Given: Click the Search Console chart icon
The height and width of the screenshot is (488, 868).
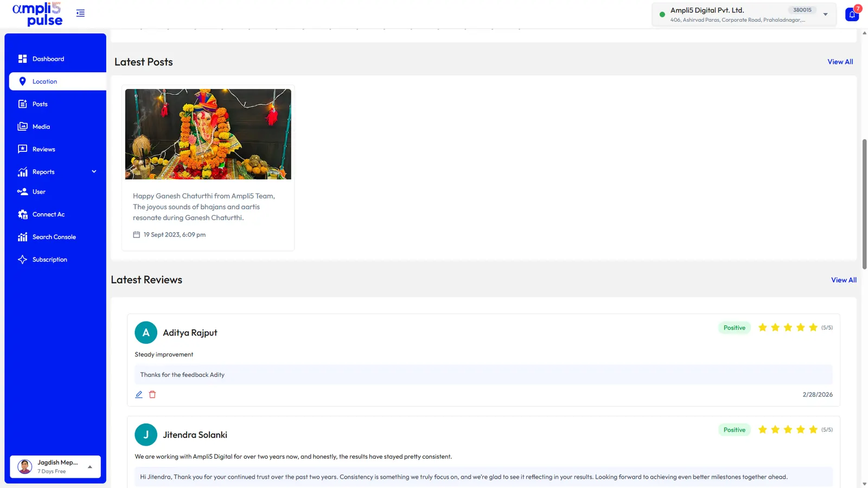Looking at the screenshot, I should click(22, 237).
